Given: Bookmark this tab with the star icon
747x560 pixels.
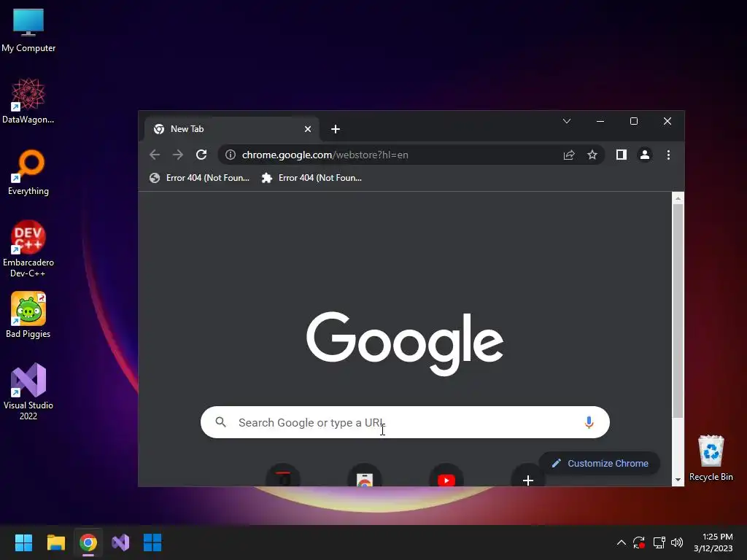Looking at the screenshot, I should coord(592,155).
